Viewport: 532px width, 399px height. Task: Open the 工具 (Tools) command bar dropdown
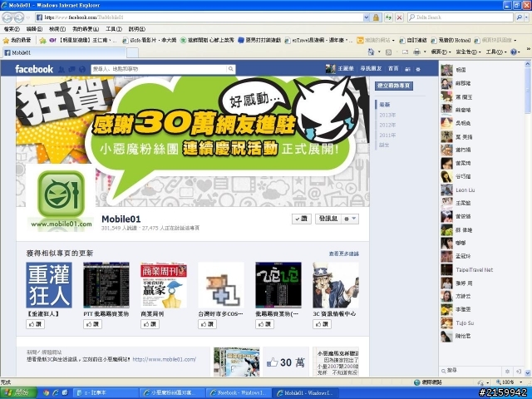(x=497, y=52)
